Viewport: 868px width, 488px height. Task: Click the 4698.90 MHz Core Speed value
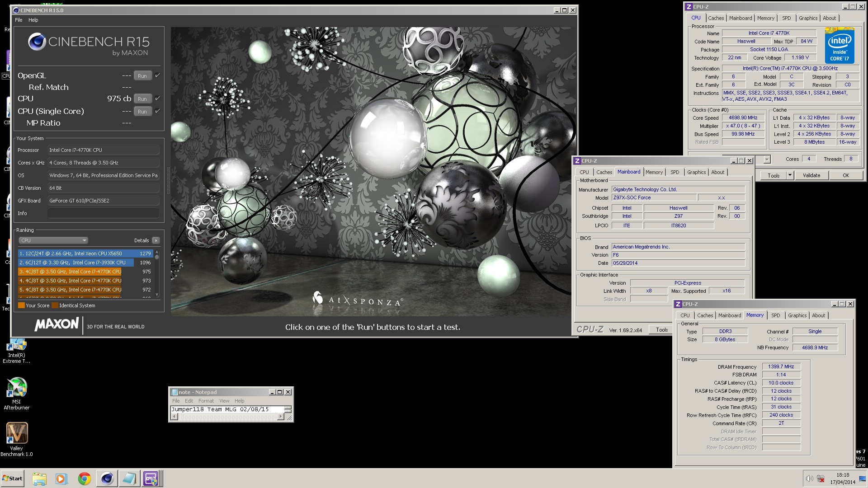pyautogui.click(x=743, y=117)
